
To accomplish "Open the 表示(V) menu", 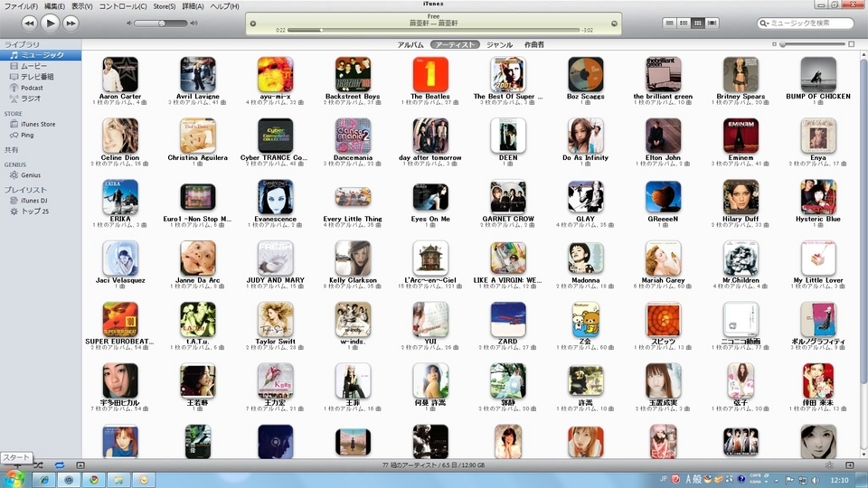I will (82, 6).
